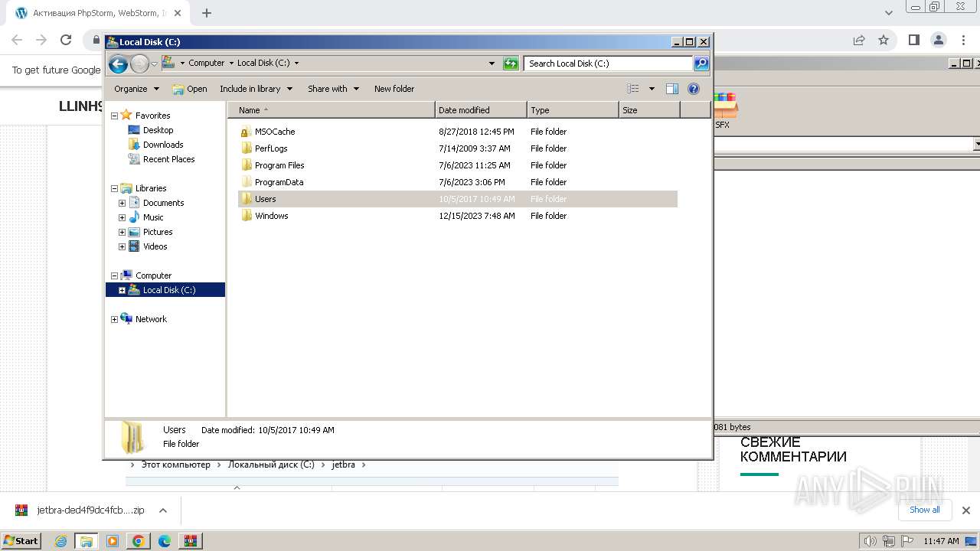The width and height of the screenshot is (980, 551).
Task: Open Explorer Help icon
Action: click(x=694, y=89)
